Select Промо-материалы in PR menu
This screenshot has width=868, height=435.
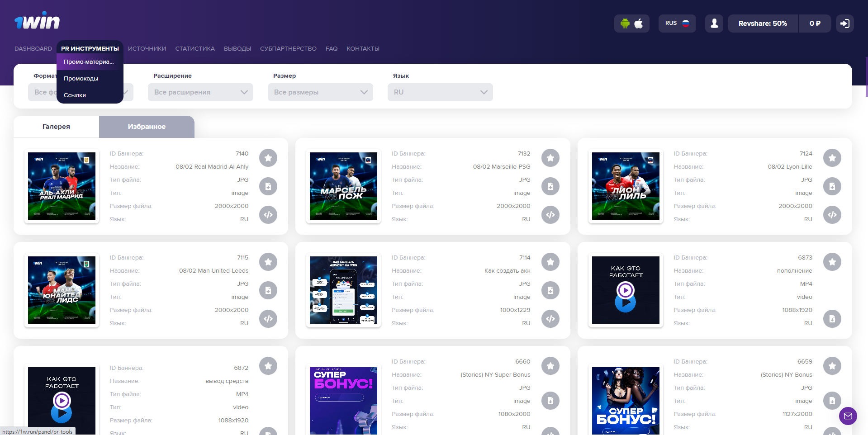tap(90, 62)
